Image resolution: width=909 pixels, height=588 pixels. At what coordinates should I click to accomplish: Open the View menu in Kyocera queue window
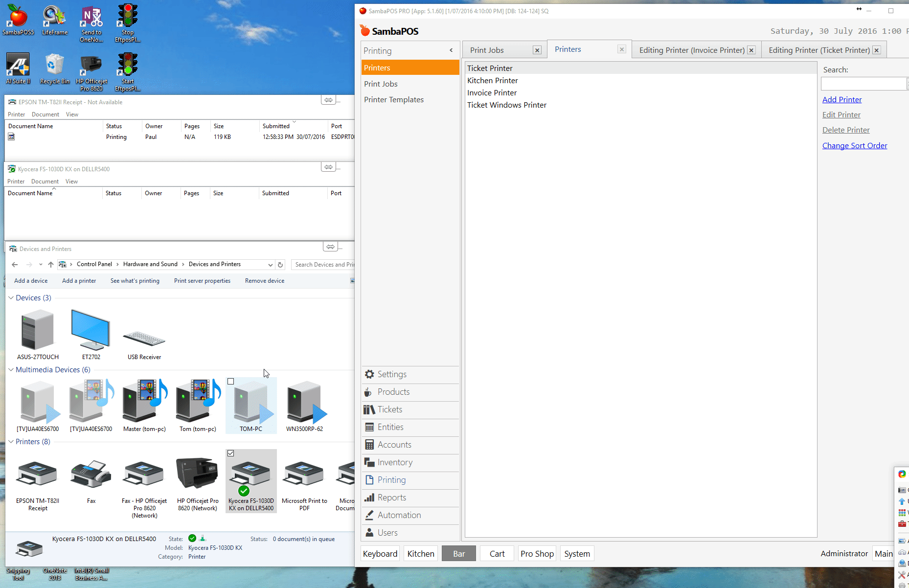click(71, 181)
